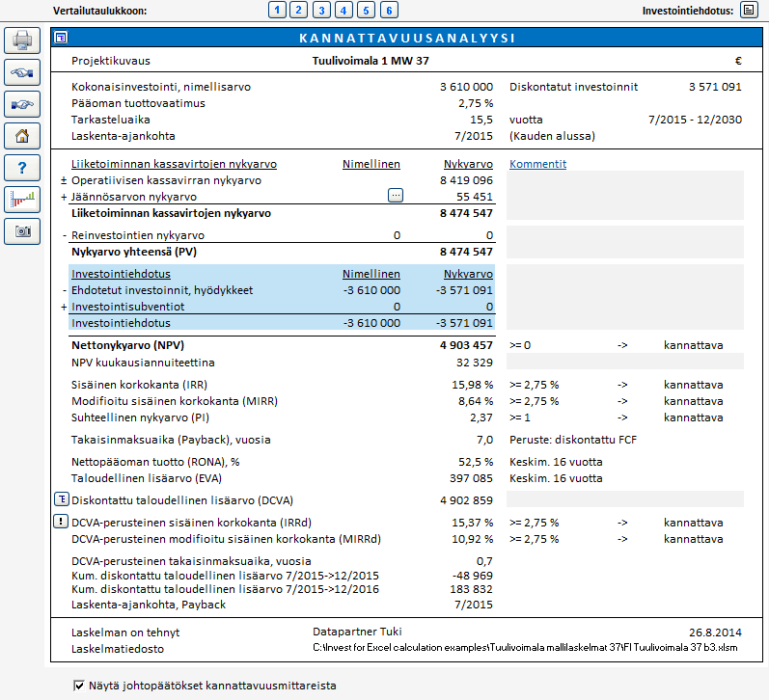Image resolution: width=769 pixels, height=700 pixels.
Task: Click the left-pointing hand navigation icon
Action: pyautogui.click(x=22, y=72)
